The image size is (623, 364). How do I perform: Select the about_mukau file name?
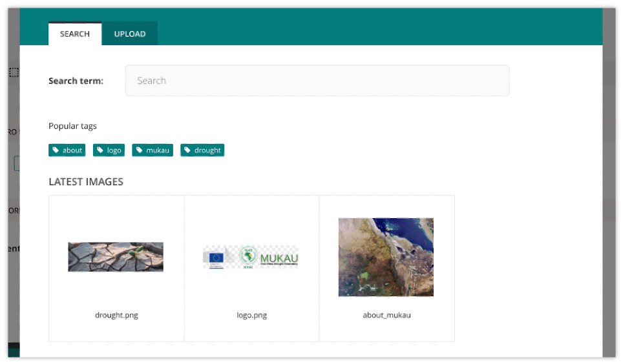(x=386, y=315)
